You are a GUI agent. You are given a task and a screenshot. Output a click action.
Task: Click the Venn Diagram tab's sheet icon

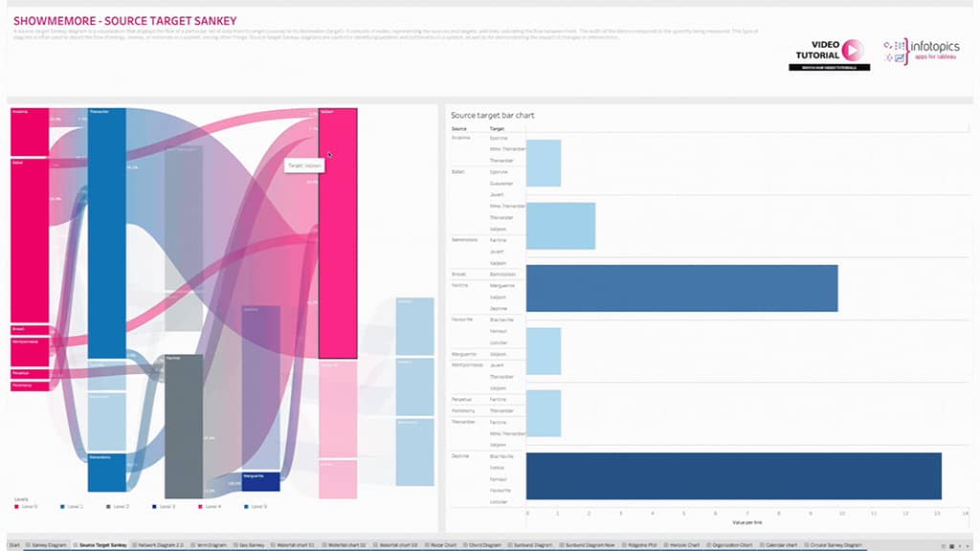coord(193,545)
